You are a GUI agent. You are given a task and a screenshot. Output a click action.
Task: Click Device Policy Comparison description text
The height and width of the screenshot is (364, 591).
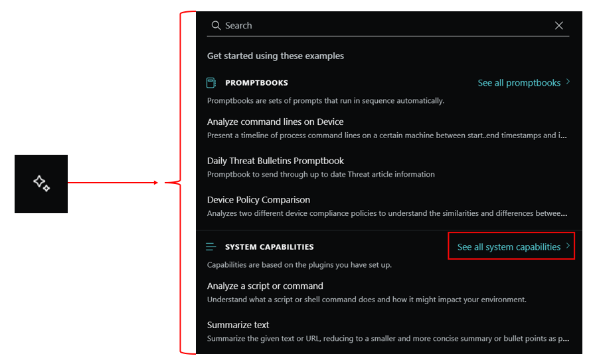click(x=387, y=214)
